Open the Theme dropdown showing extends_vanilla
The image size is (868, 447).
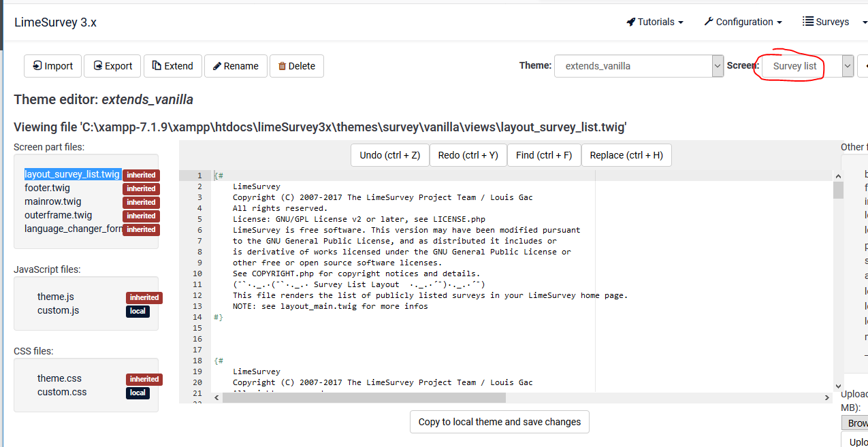(639, 66)
